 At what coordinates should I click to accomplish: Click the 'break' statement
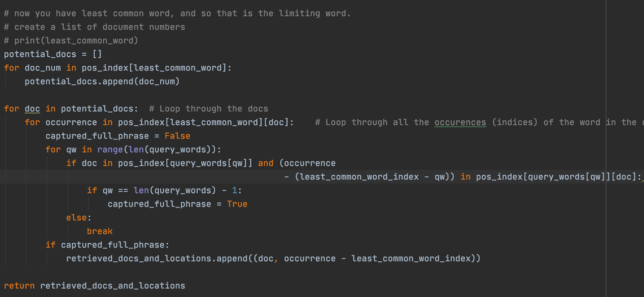point(100,232)
